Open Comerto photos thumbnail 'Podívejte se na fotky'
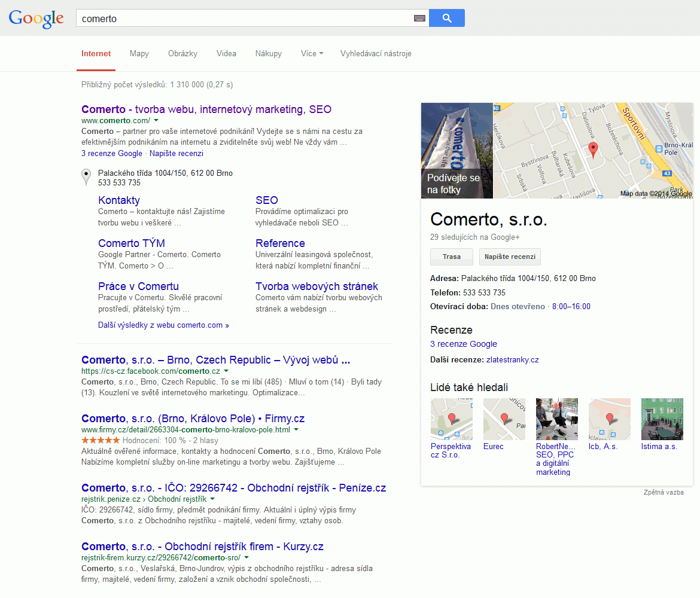Viewport: 700px width, 598px height. point(456,151)
